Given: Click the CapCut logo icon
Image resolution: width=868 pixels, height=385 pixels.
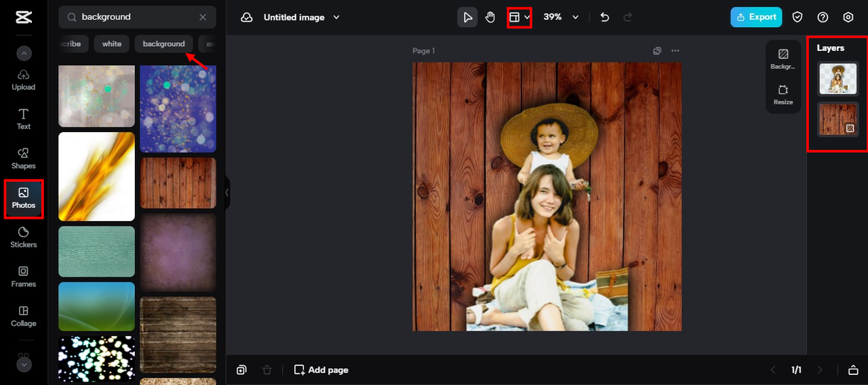Looking at the screenshot, I should coord(24,18).
